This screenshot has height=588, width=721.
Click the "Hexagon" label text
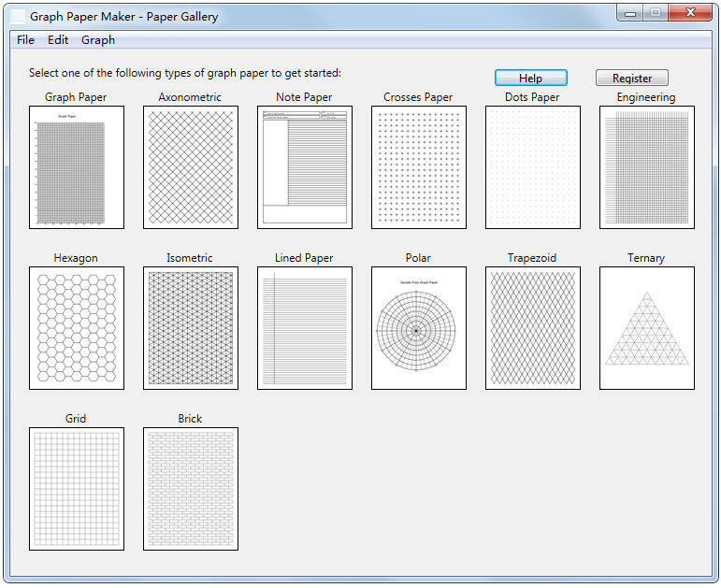(76, 258)
